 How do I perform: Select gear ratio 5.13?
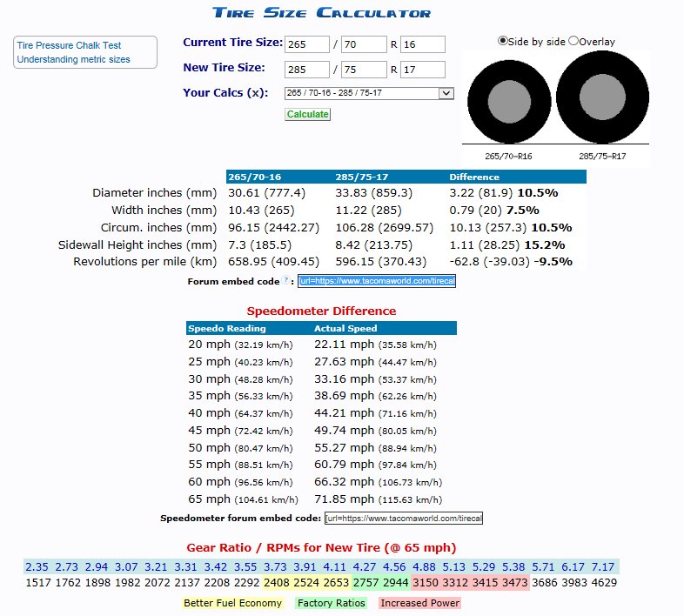click(454, 567)
